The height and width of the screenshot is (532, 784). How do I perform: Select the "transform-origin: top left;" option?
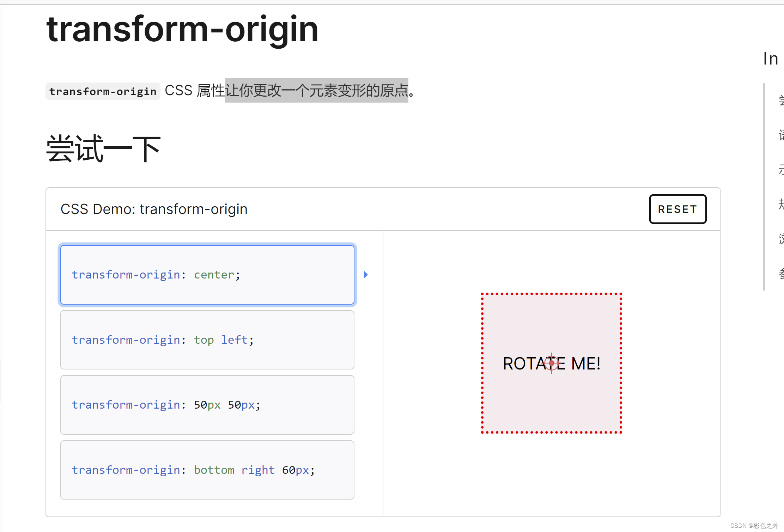point(207,340)
